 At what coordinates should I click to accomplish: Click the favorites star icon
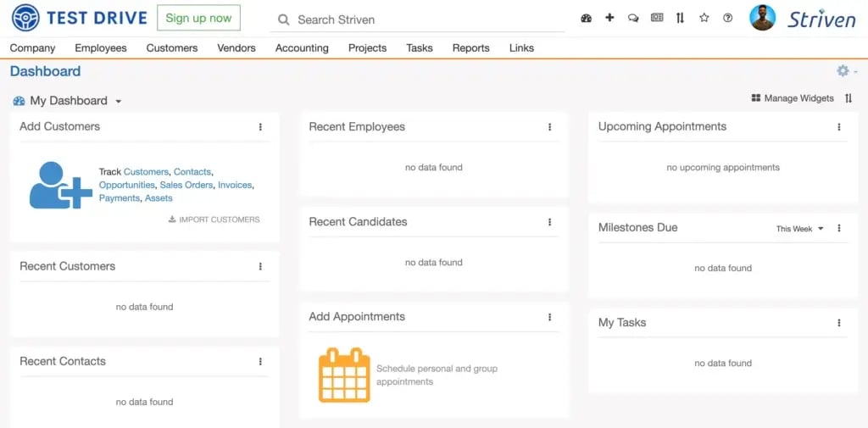704,18
